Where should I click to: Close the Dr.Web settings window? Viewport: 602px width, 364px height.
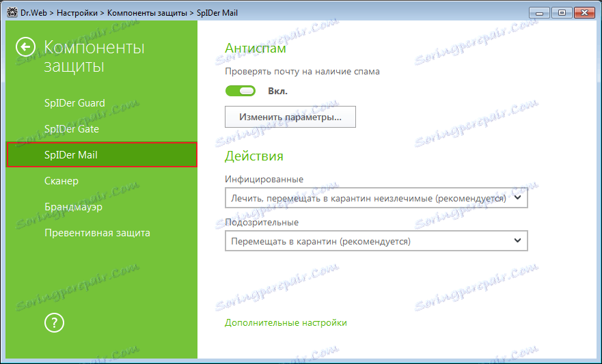(584, 13)
